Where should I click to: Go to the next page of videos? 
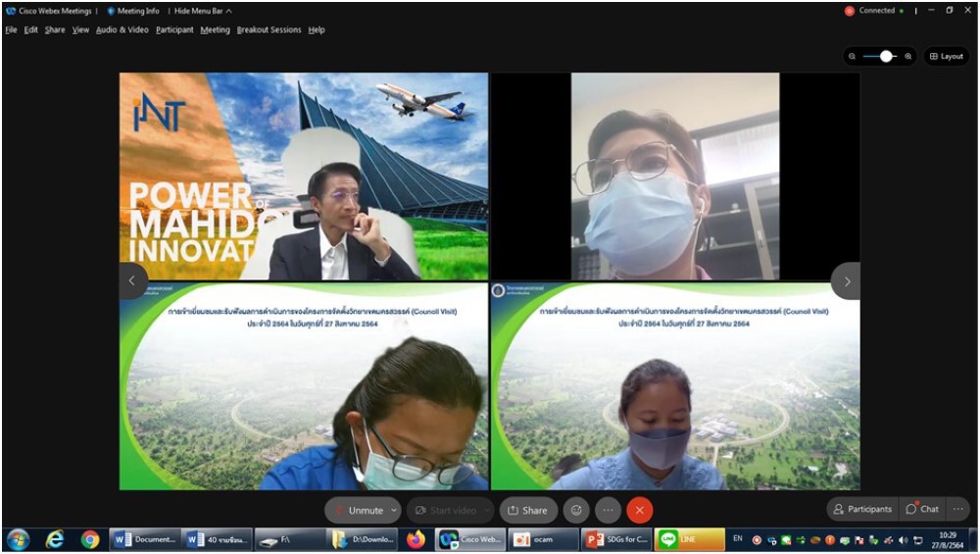846,281
